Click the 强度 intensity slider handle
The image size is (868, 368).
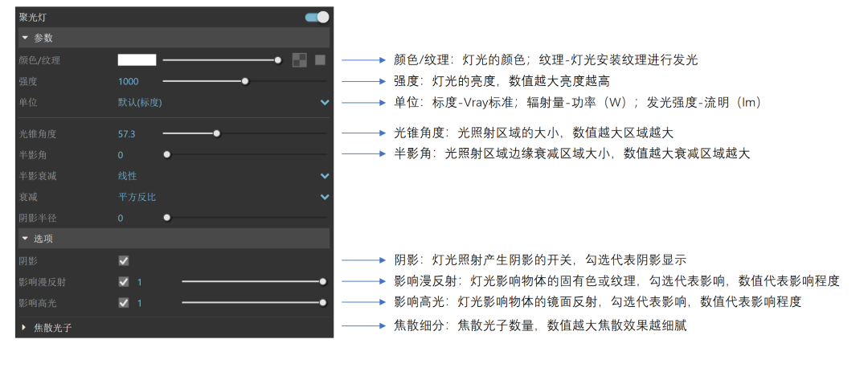pos(245,81)
